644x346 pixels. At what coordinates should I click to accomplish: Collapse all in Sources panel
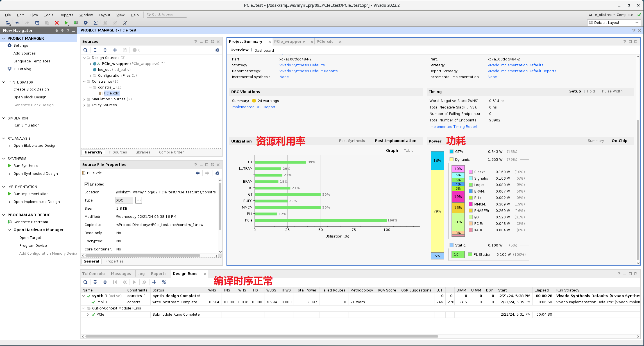(x=95, y=50)
